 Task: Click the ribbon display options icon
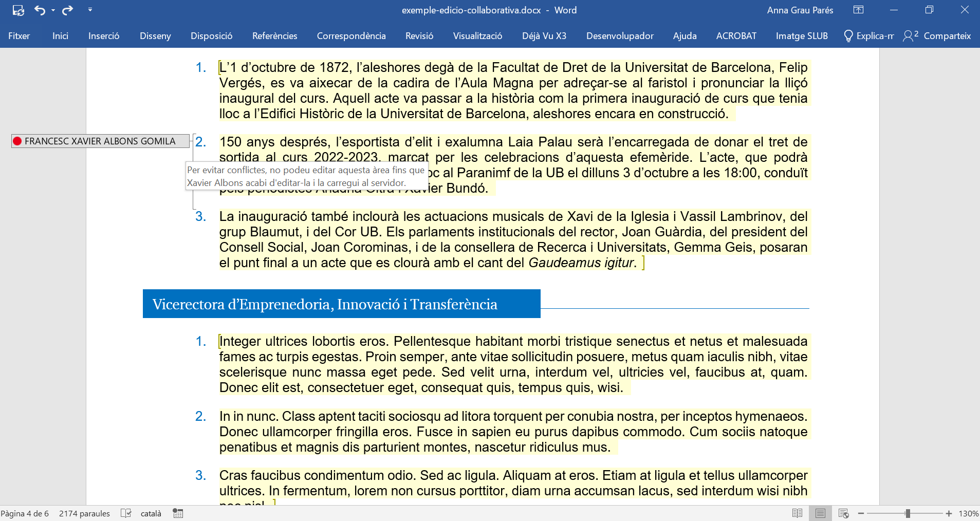858,10
